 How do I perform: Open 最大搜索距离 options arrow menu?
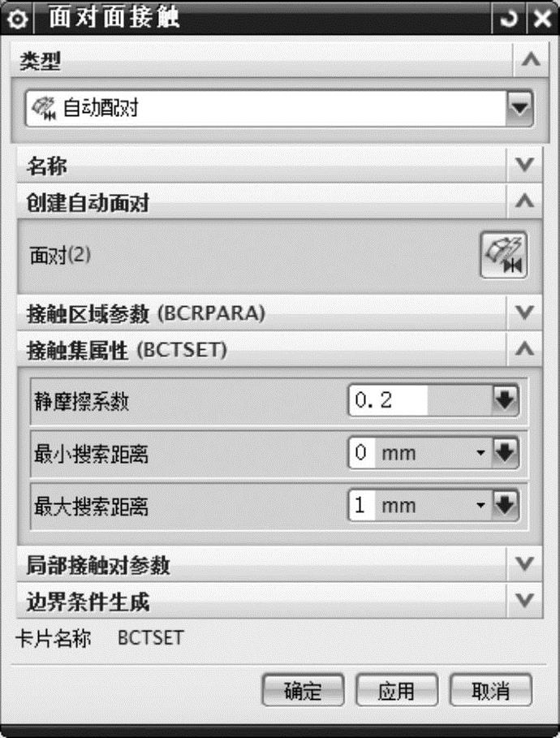[x=505, y=506]
